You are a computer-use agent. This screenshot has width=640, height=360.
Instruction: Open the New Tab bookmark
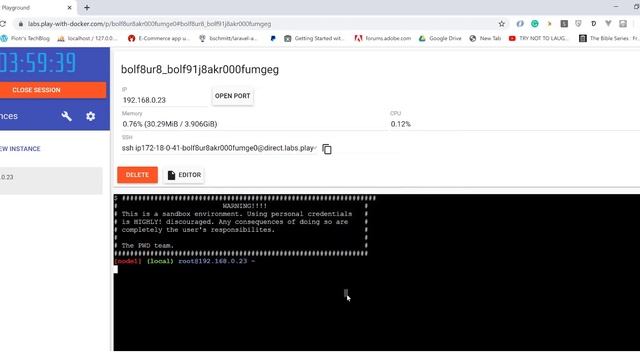coord(485,38)
